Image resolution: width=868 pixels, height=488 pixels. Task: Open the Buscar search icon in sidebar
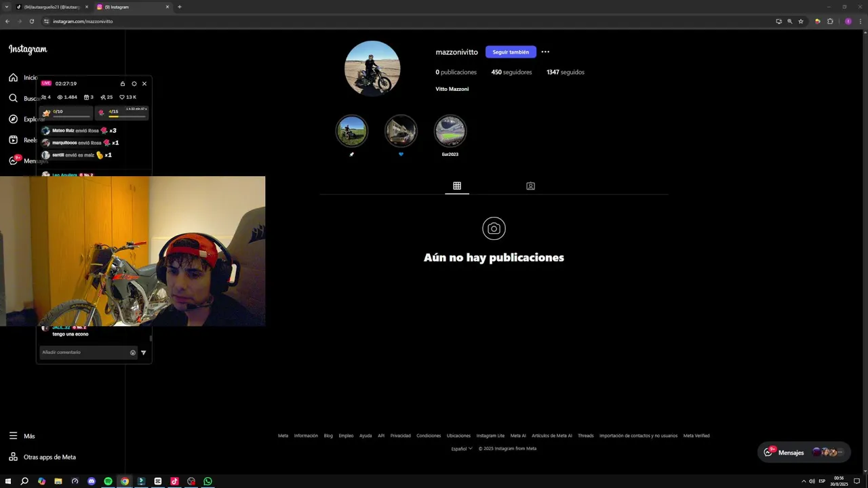pos(13,98)
